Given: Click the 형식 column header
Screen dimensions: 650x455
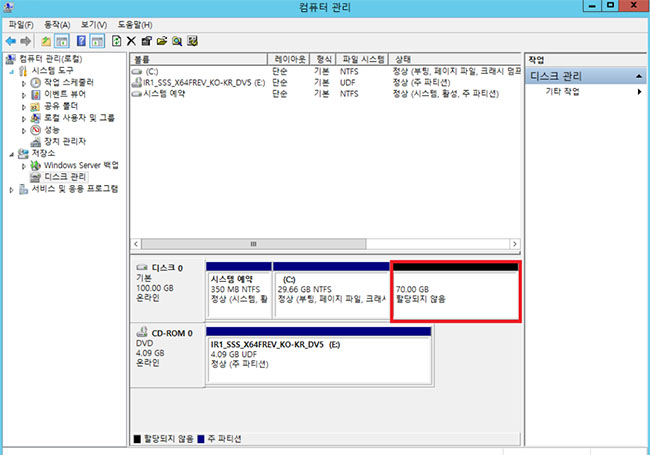Looking at the screenshot, I should (323, 59).
